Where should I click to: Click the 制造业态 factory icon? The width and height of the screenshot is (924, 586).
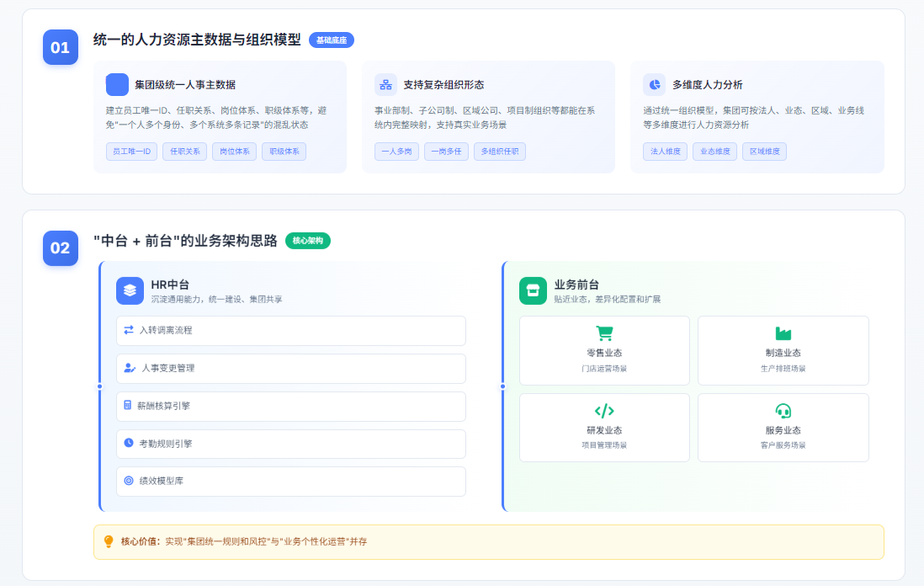tap(783, 333)
